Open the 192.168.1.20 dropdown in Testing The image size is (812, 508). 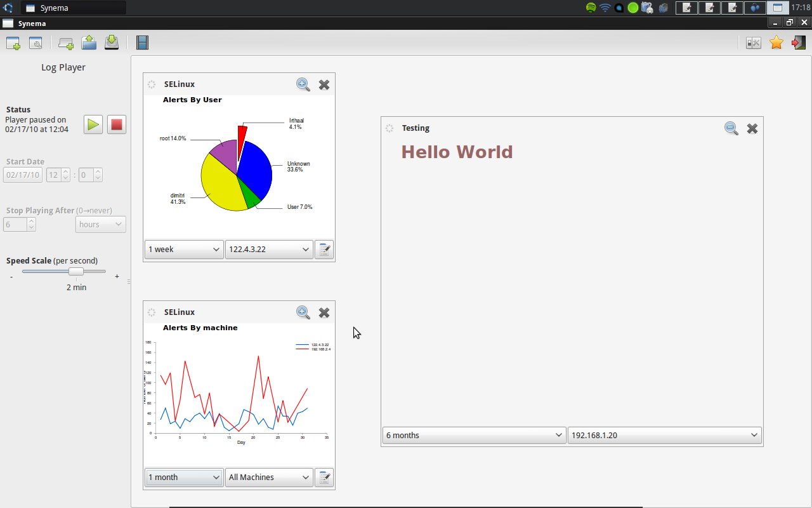[x=665, y=436]
